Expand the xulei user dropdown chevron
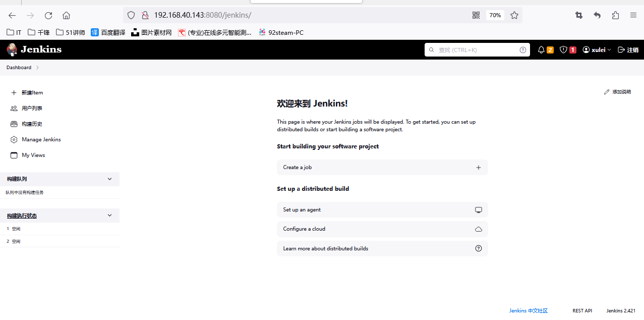This screenshot has width=644, height=320. click(x=609, y=50)
